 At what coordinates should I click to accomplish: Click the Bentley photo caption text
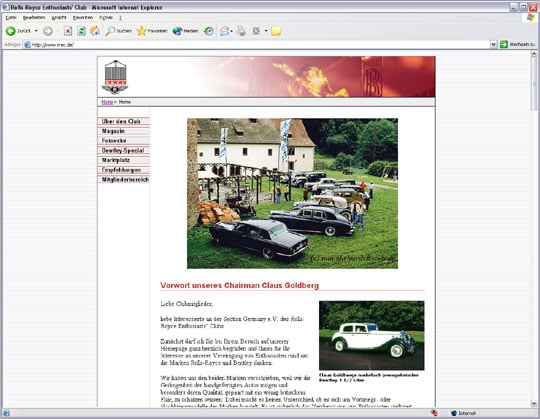coord(369,377)
